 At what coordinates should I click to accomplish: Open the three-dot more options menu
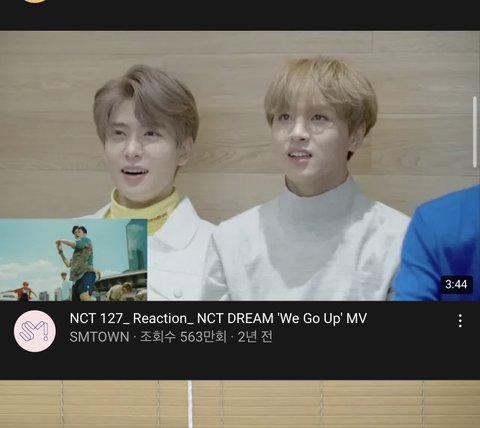tap(460, 321)
